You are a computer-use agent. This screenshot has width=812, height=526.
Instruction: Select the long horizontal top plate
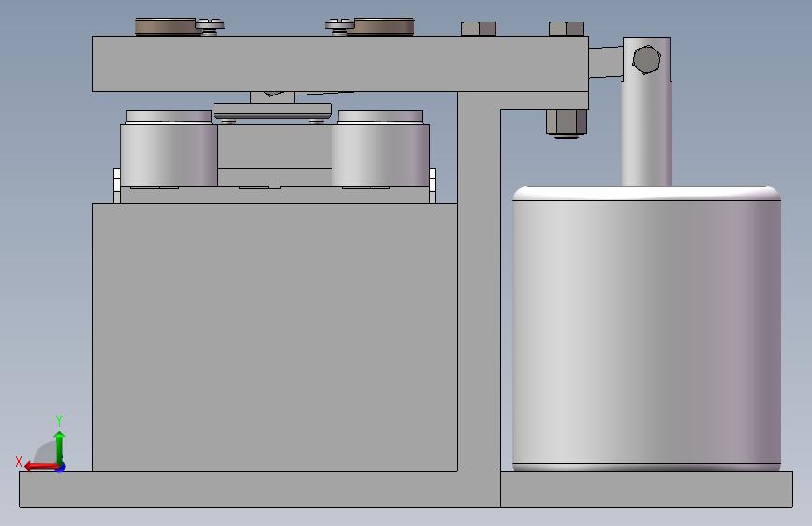pyautogui.click(x=340, y=64)
